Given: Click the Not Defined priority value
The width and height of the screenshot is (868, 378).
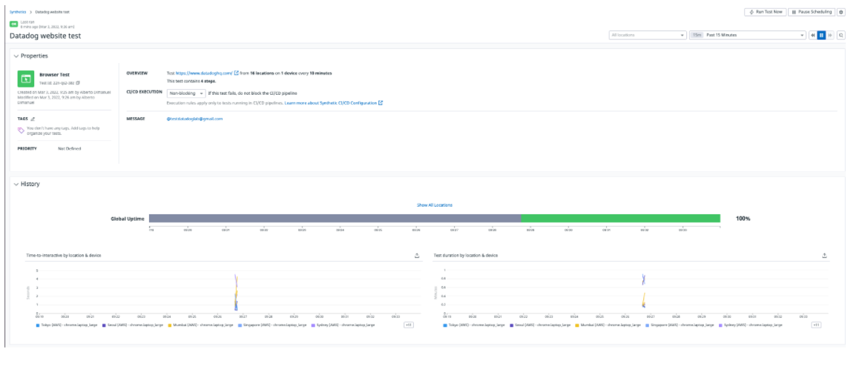Looking at the screenshot, I should 70,148.
